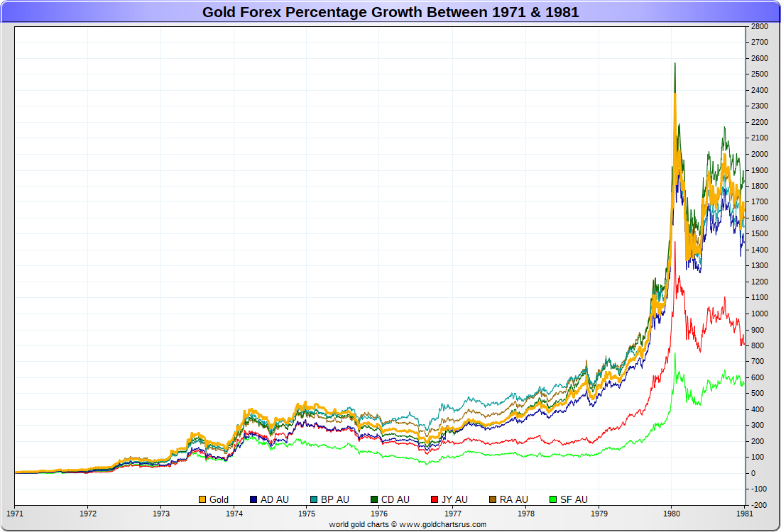
Task: Click the teal BP AU legend swatch
Action: [314, 499]
